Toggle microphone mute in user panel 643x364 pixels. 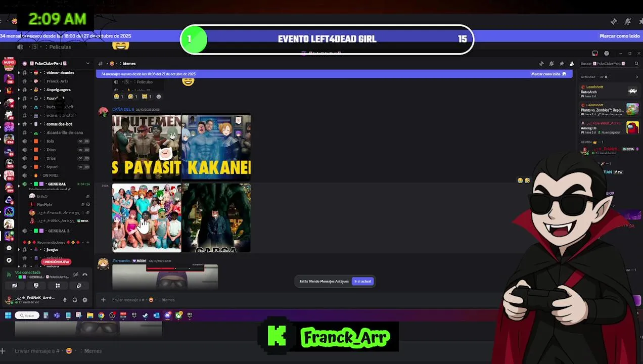(65, 300)
